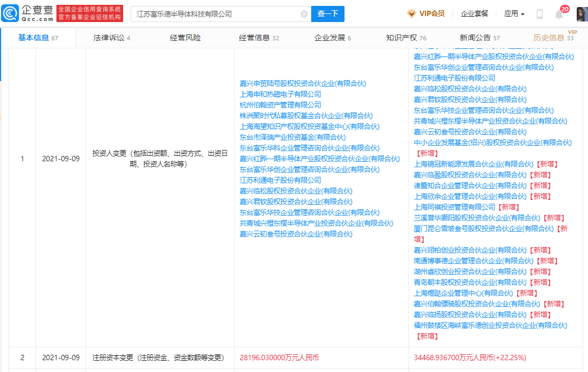Switch to 知识产权 tab
The height and width of the screenshot is (372, 588).
click(x=406, y=38)
